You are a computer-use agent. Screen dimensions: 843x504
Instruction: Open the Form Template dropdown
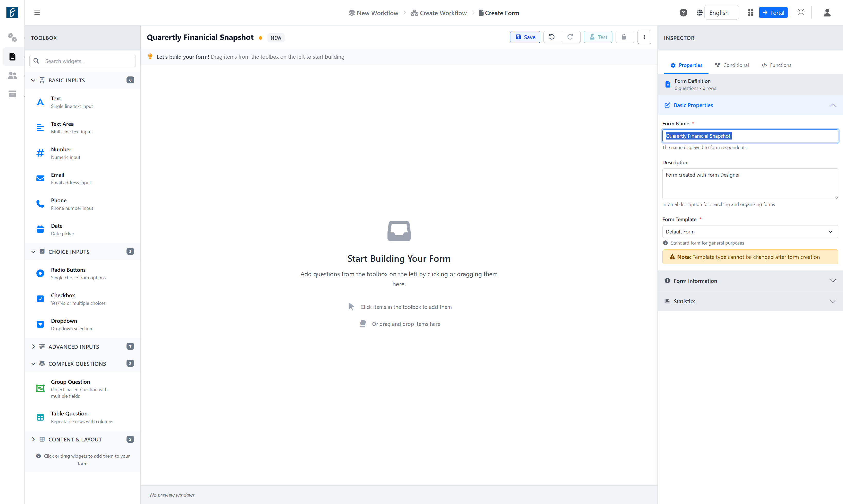pos(750,232)
